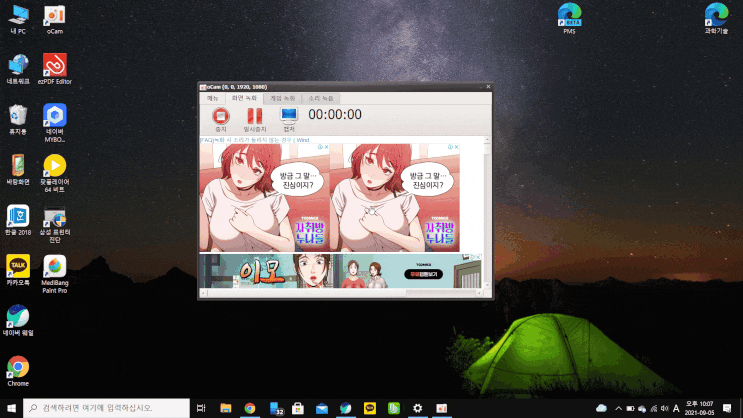The width and height of the screenshot is (743, 418).
Task: Open Naver Whale from the taskbar
Action: click(346, 408)
